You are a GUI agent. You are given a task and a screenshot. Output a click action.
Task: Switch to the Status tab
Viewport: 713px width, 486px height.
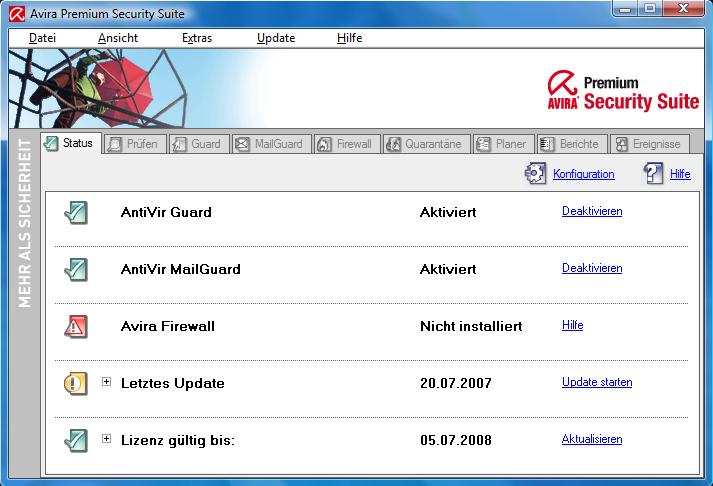pyautogui.click(x=70, y=143)
